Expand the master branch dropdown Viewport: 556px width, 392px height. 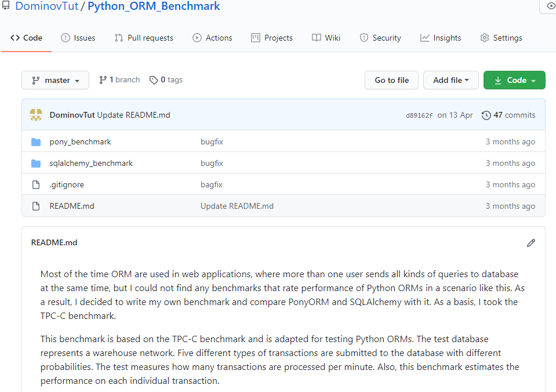[x=55, y=80]
